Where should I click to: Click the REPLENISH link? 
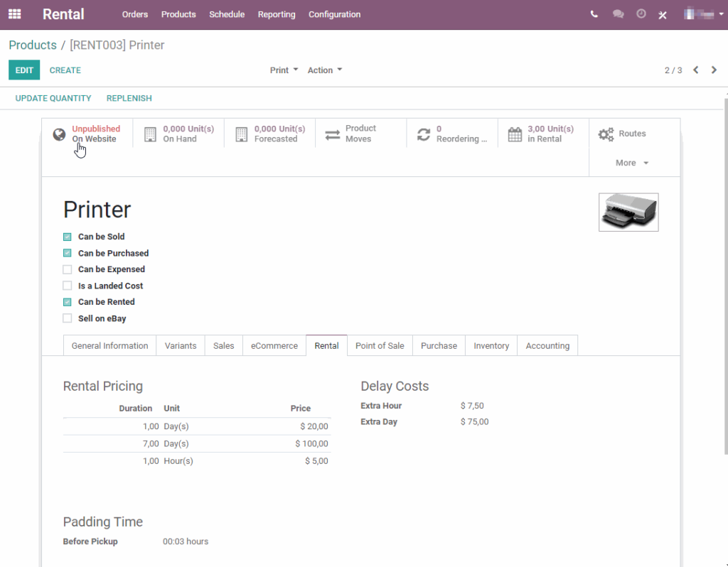(129, 98)
